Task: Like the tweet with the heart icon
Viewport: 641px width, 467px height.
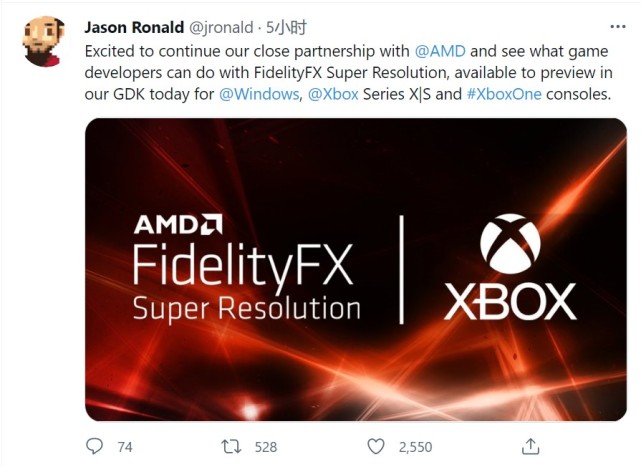Action: 376,447
